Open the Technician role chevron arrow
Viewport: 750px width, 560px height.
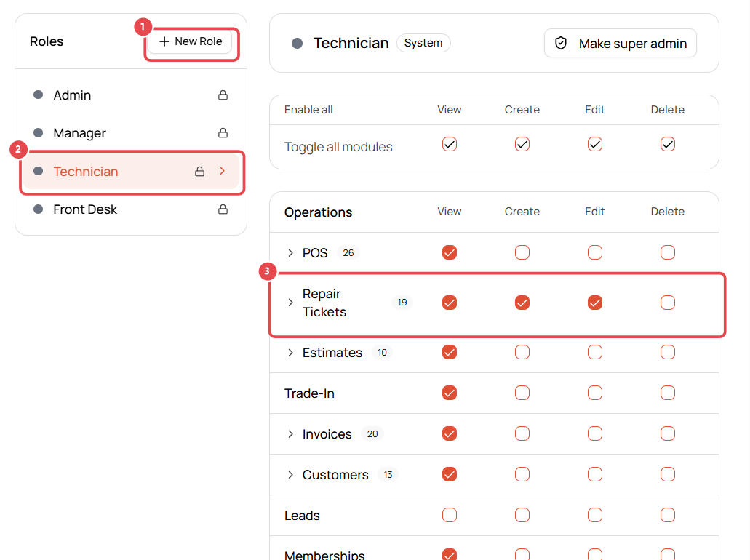point(223,171)
